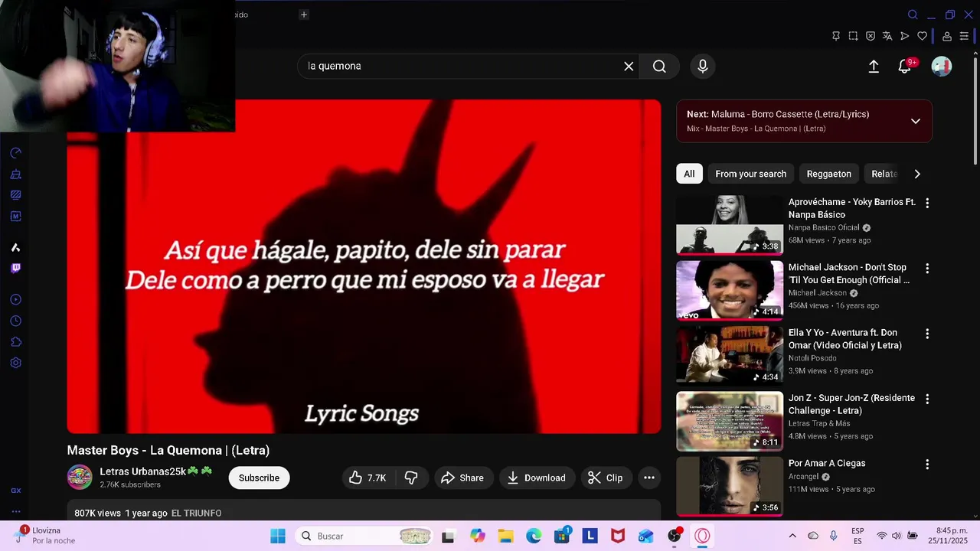Click Por Amar A Ciegas video title
The height and width of the screenshot is (551, 980).
tap(827, 463)
